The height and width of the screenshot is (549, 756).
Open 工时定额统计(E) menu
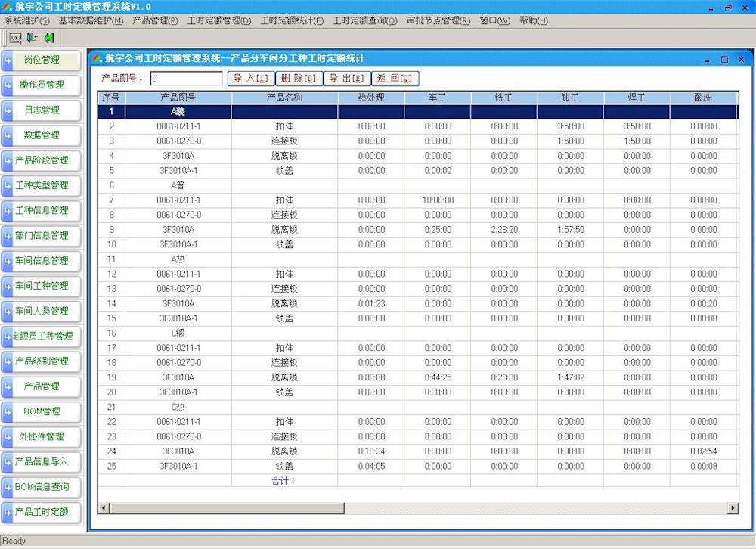pos(292,20)
